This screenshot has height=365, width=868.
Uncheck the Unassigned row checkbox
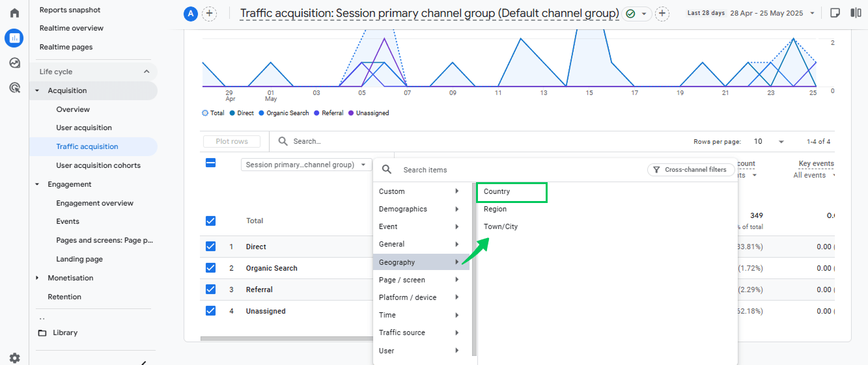click(210, 311)
